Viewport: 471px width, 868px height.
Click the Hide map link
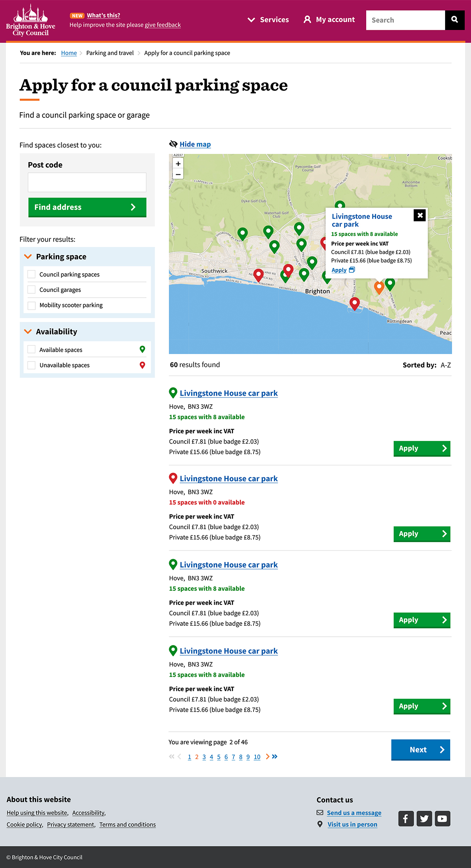tap(195, 144)
